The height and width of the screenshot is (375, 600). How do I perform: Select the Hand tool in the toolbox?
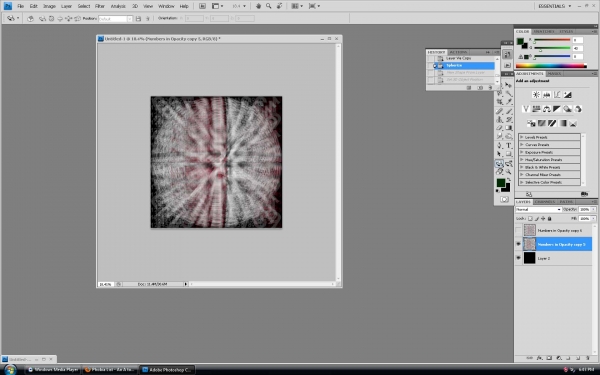click(x=500, y=172)
